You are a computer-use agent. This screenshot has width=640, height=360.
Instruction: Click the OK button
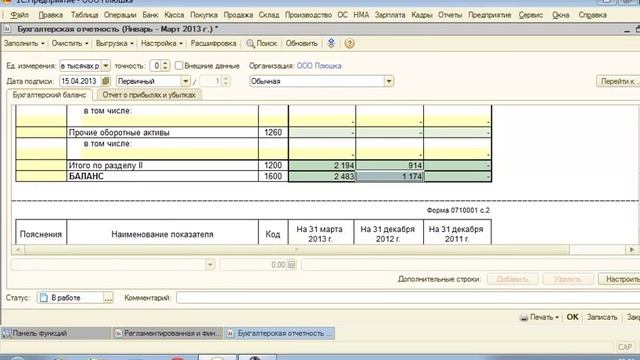pyautogui.click(x=572, y=317)
